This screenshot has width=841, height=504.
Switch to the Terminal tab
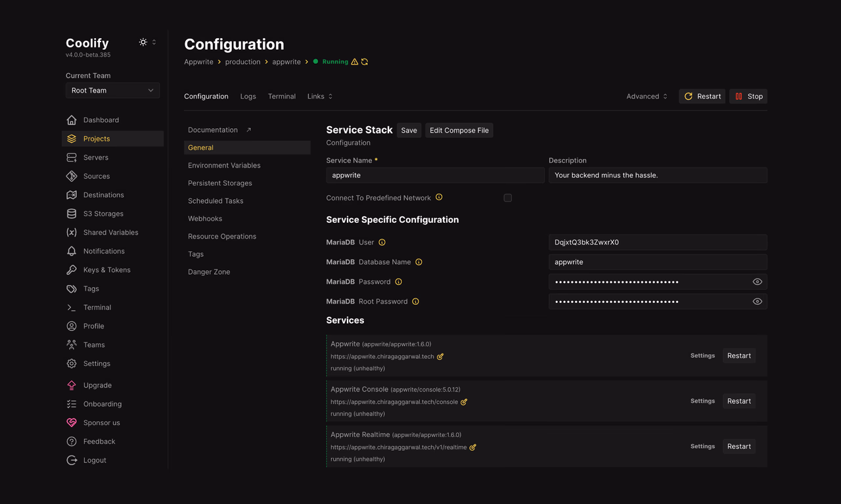pos(282,97)
